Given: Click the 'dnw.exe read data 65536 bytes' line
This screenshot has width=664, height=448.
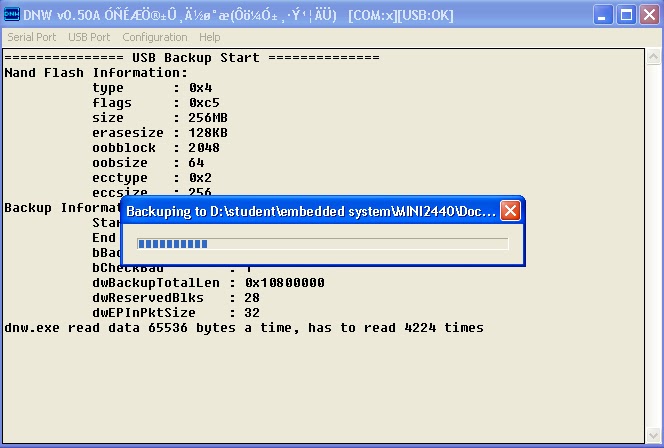Looking at the screenshot, I should pos(244,328).
